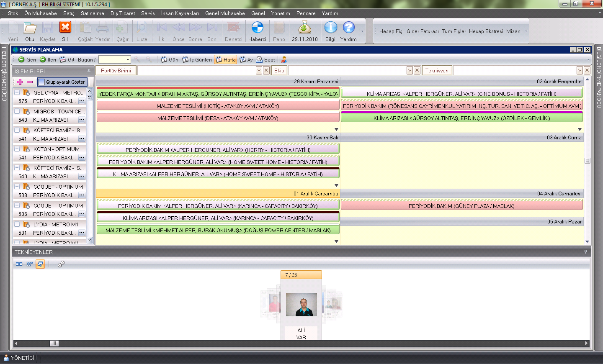The width and height of the screenshot is (603, 364).
Task: Click the Oku open-folder toolbar icon
Action: [30, 28]
